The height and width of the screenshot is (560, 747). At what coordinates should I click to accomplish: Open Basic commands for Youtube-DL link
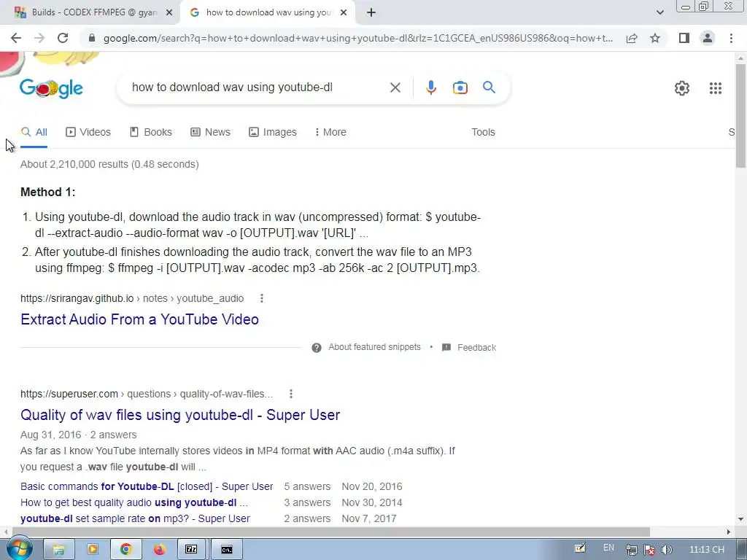(147, 486)
